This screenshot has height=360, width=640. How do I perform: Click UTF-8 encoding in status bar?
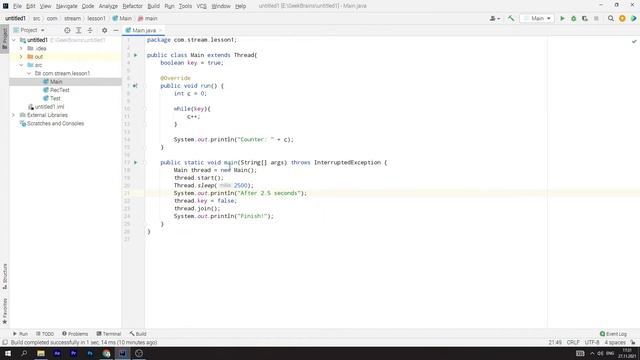[x=592, y=342]
